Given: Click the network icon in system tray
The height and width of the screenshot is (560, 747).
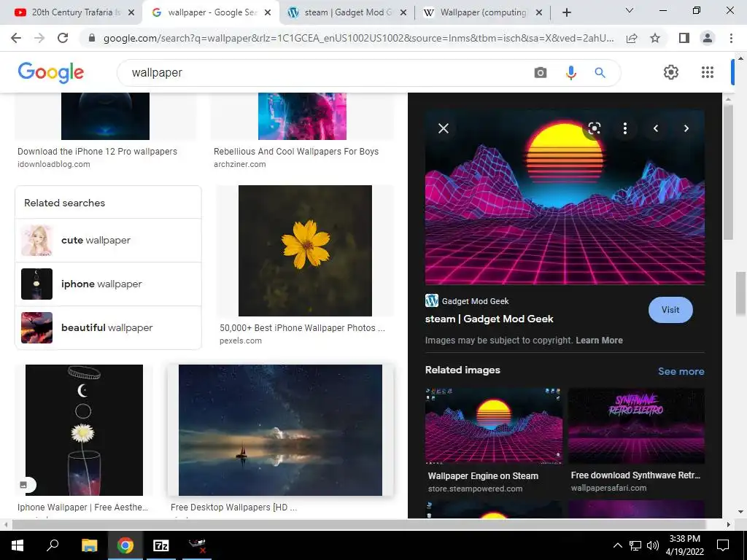Looking at the screenshot, I should pos(635,545).
